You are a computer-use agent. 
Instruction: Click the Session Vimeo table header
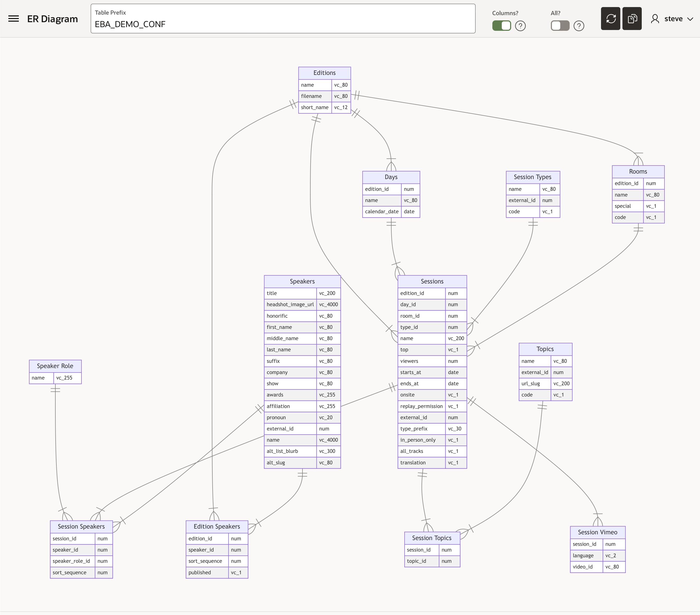point(597,532)
